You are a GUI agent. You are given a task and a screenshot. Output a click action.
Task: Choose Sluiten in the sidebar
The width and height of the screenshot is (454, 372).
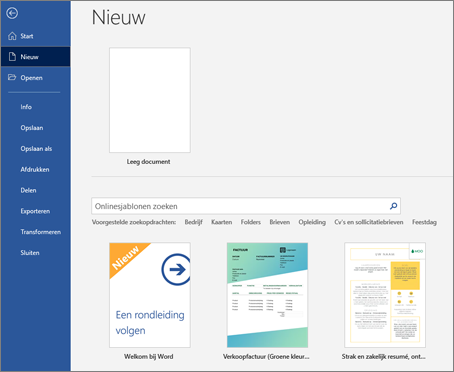coord(35,253)
